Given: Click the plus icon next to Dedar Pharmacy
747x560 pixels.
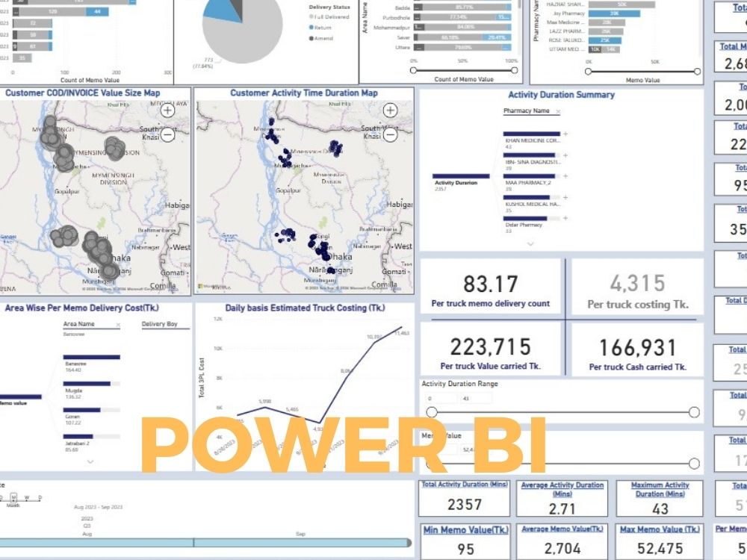Looking at the screenshot, I should 565,217.
